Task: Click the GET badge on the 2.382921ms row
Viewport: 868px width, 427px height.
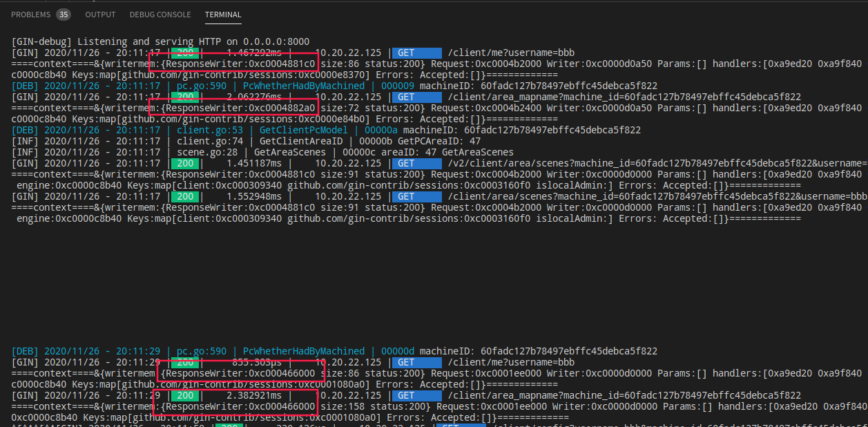Action: tap(417, 395)
